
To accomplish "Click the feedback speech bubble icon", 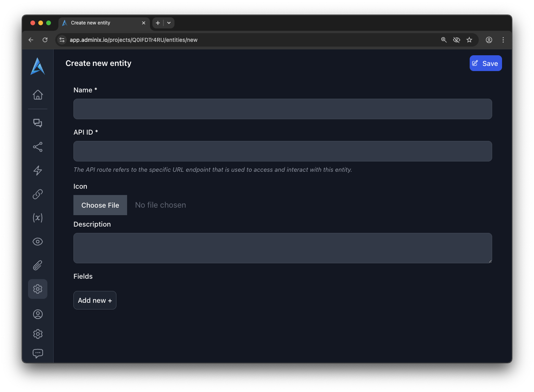I will point(38,353).
